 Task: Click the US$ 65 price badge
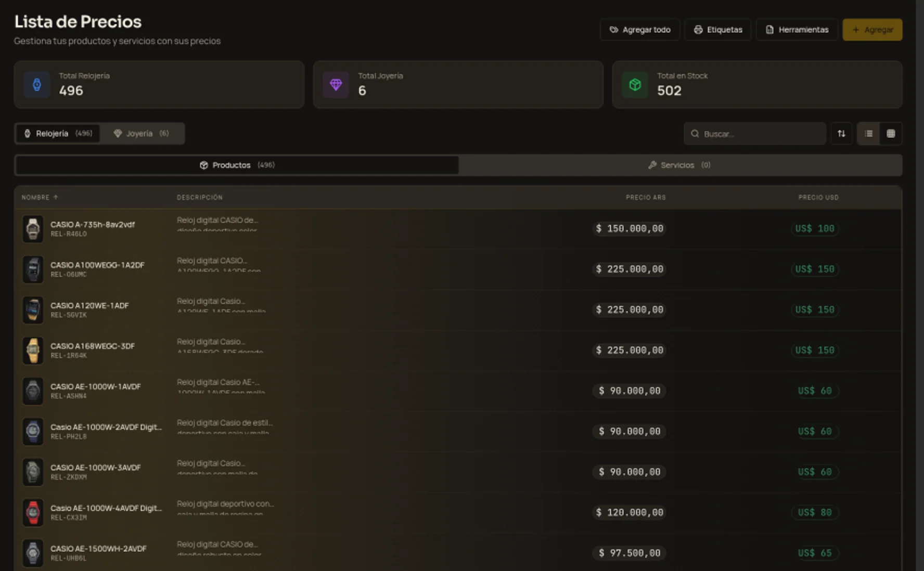815,553
